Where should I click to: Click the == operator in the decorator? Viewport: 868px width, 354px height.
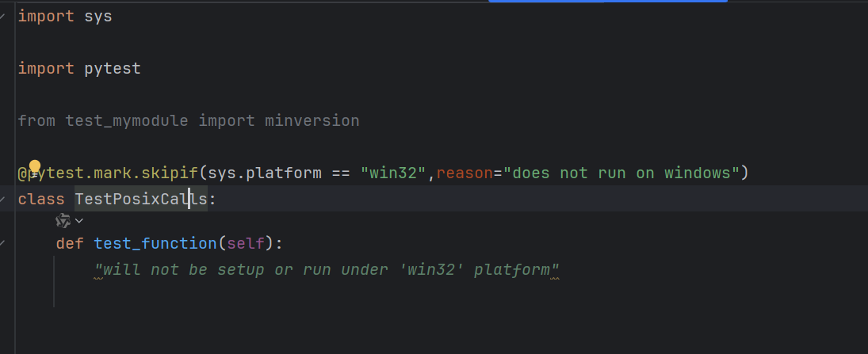click(x=341, y=173)
